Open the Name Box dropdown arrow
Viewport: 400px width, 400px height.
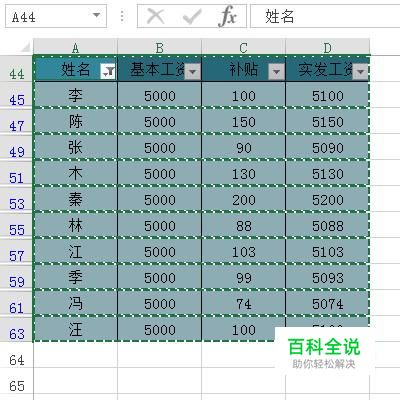pos(96,15)
